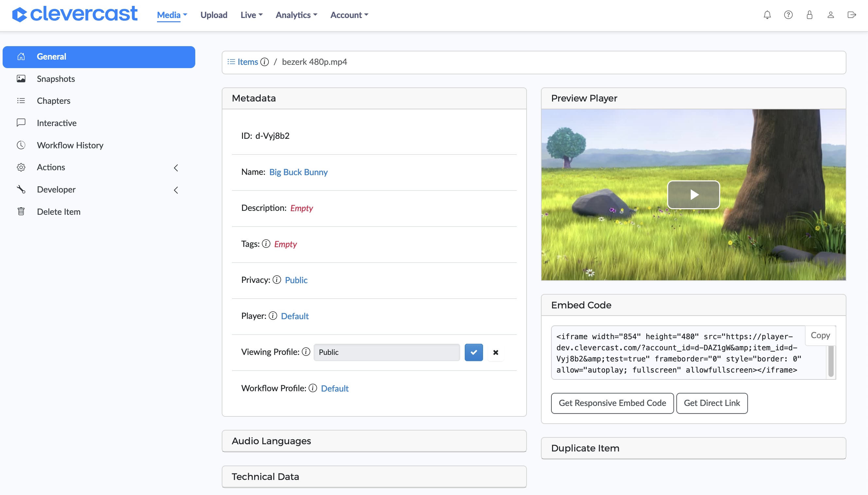Open the Account dropdown menu
Screen dimensions: 868x495
[x=349, y=15]
